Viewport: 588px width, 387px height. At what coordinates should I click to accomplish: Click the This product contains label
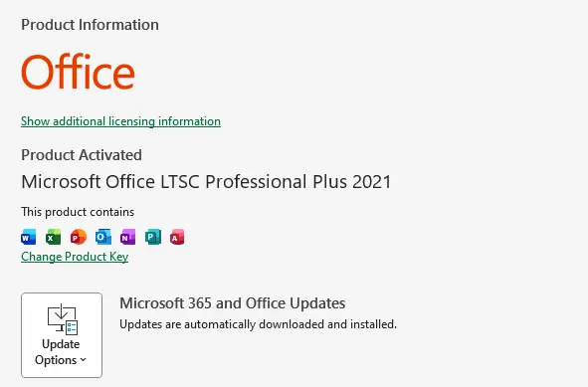[78, 212]
